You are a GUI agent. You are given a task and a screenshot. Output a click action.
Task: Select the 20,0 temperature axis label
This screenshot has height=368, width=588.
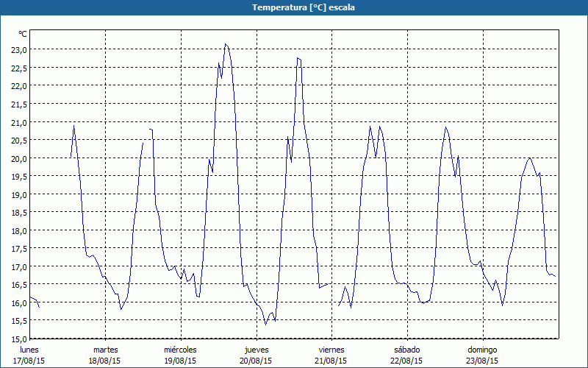(x=18, y=158)
